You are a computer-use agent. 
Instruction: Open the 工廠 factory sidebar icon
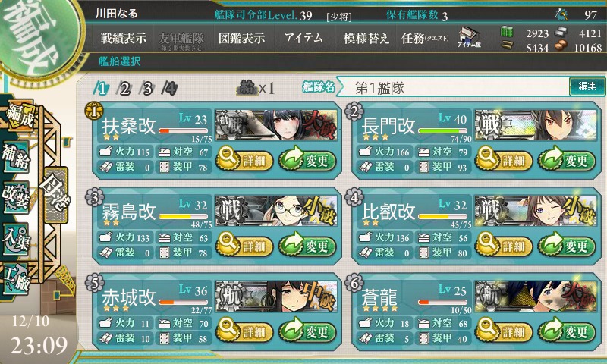point(15,278)
